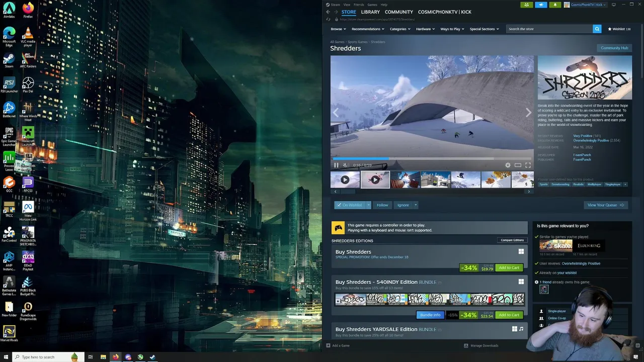Screen dimensions: 644x362
Task: Open green notifications bell
Action: pyautogui.click(x=555, y=5)
